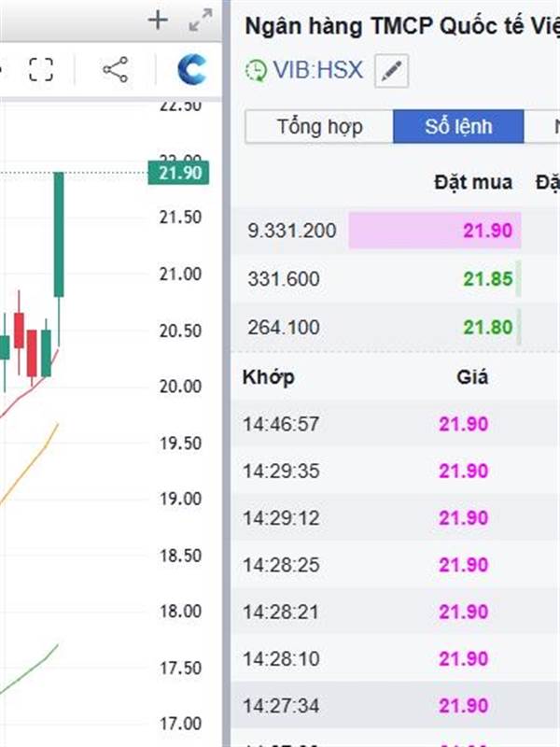
Task: Select the 14:29:35 matched trade row
Action: click(x=396, y=471)
